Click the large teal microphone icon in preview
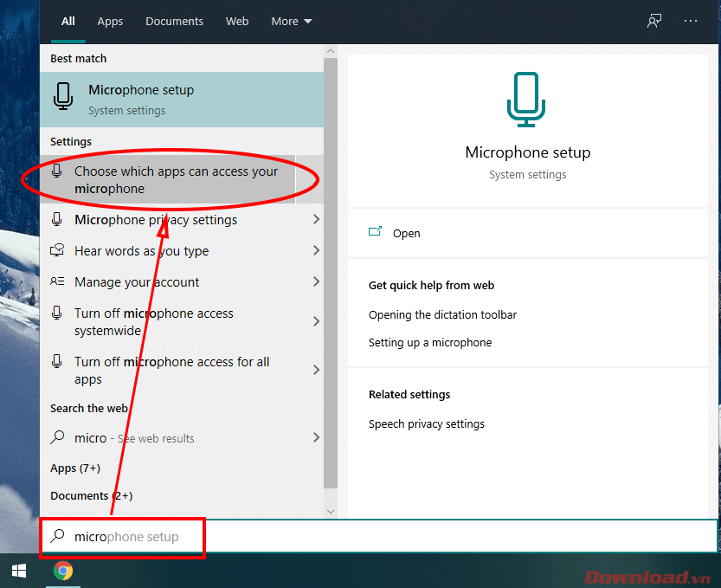The height and width of the screenshot is (588, 721). tap(526, 100)
